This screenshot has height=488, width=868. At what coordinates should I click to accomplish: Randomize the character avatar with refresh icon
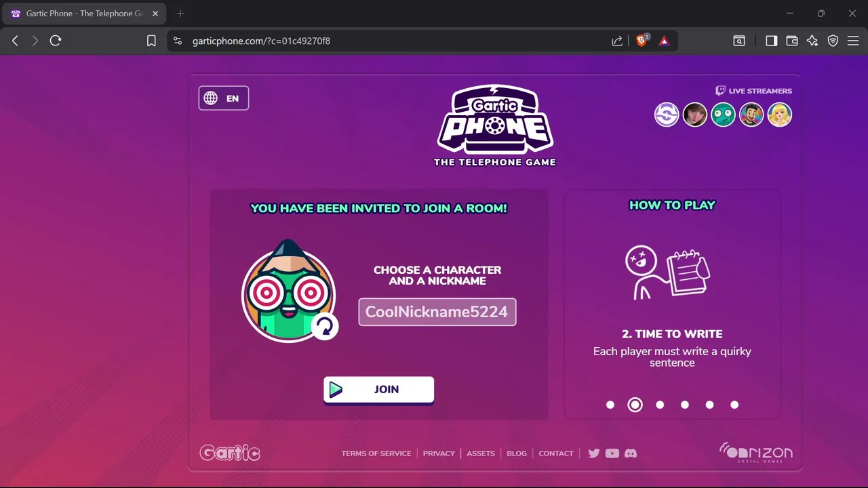coord(325,327)
